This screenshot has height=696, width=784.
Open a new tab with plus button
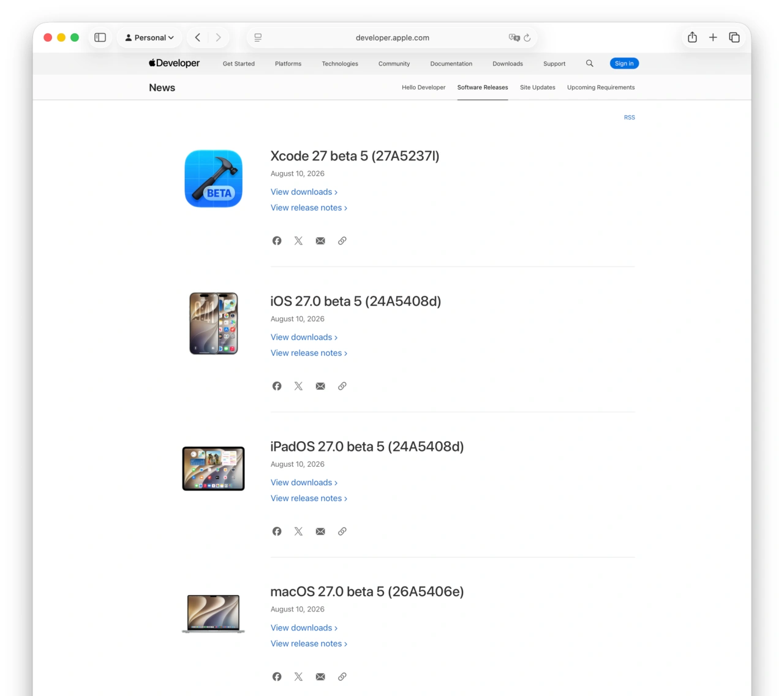click(x=713, y=37)
